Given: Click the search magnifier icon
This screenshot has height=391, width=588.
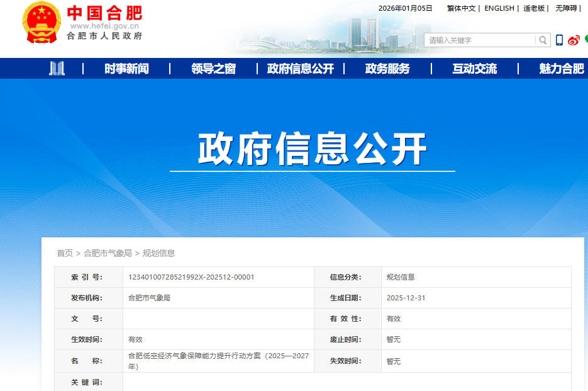Looking at the screenshot, I should point(542,40).
